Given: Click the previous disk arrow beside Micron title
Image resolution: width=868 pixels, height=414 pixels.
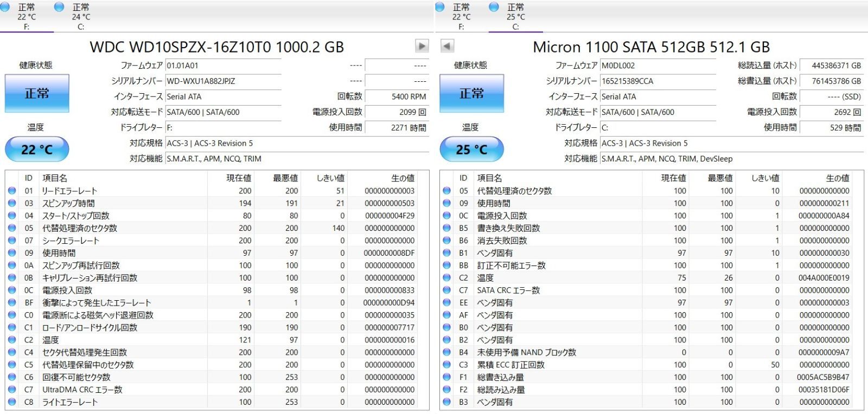Looking at the screenshot, I should click(447, 46).
